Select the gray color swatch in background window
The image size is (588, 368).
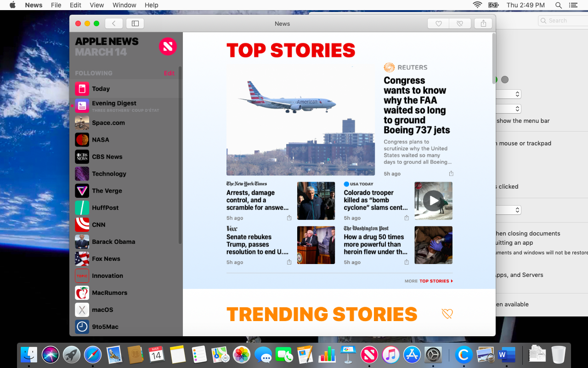click(x=505, y=80)
